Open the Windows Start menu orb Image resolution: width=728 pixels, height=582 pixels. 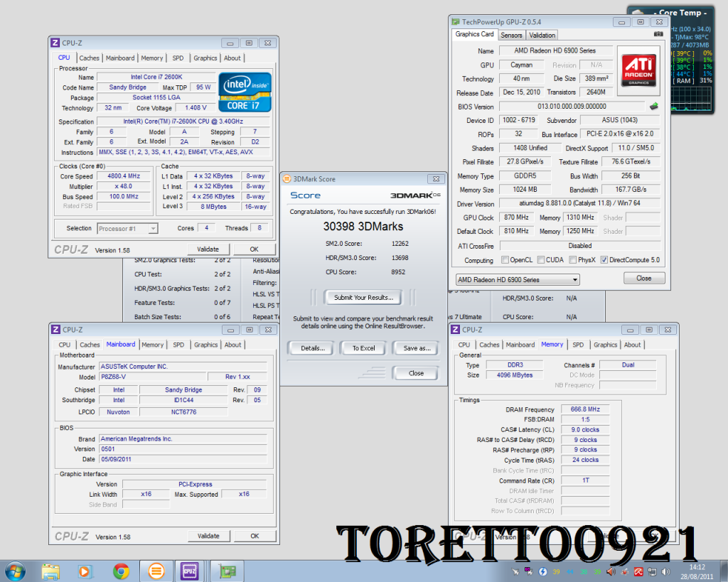click(x=15, y=571)
